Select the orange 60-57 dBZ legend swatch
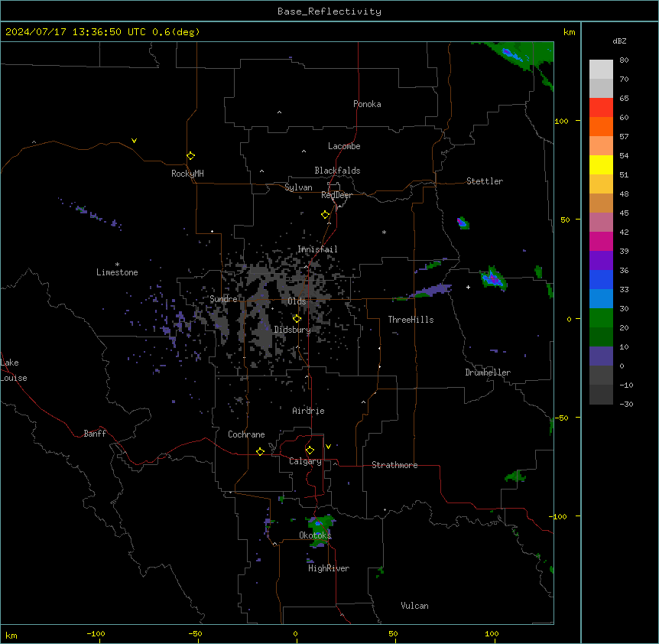 (x=601, y=126)
